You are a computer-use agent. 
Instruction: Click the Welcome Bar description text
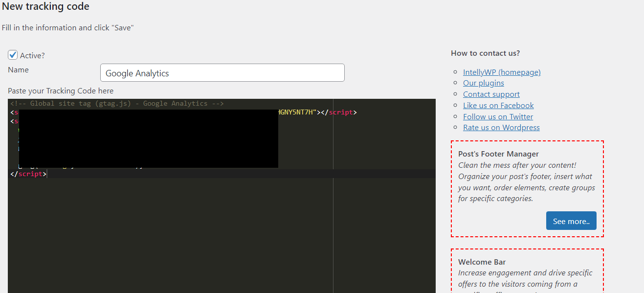tap(525, 281)
